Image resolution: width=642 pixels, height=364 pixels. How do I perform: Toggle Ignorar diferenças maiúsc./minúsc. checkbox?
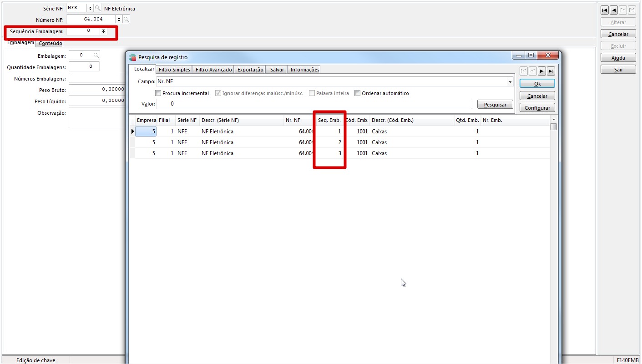[x=218, y=93]
